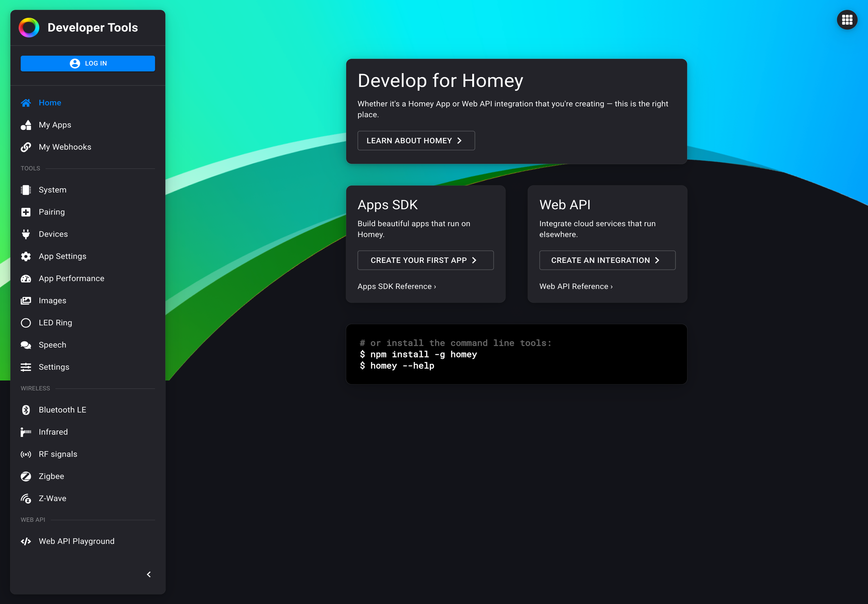Click the App Performance gauge icon
This screenshot has height=604, width=868.
[26, 279]
